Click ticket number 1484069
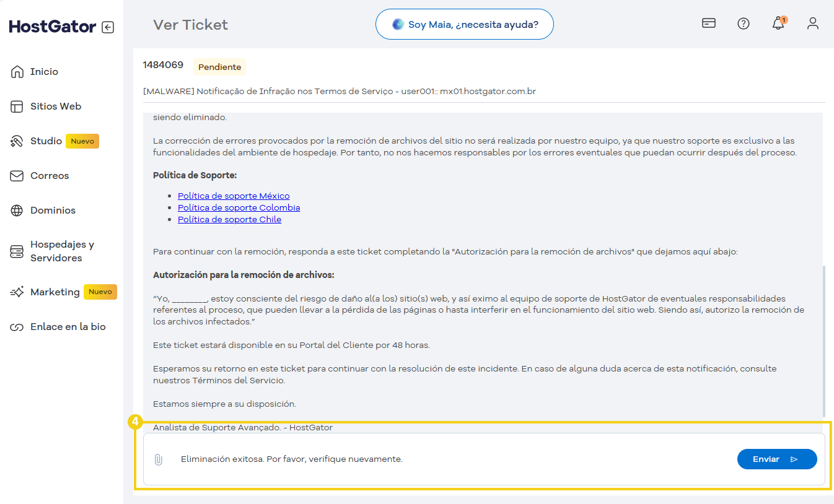 (163, 64)
